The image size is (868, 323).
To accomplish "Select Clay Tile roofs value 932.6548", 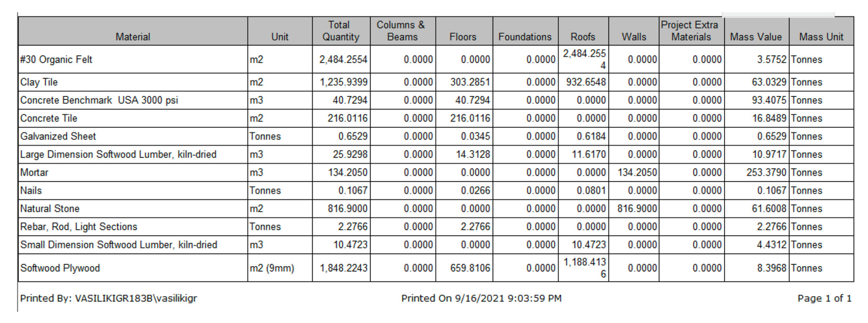I will (x=586, y=82).
